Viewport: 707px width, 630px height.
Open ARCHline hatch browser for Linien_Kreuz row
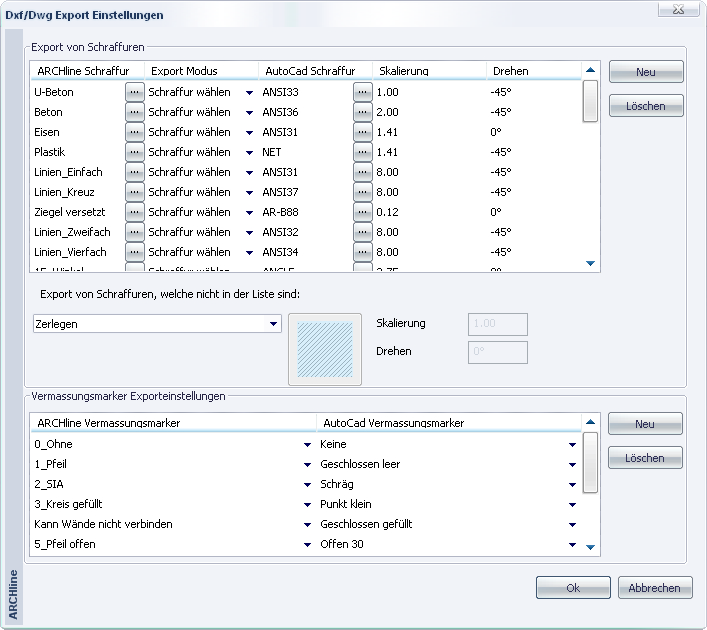134,192
